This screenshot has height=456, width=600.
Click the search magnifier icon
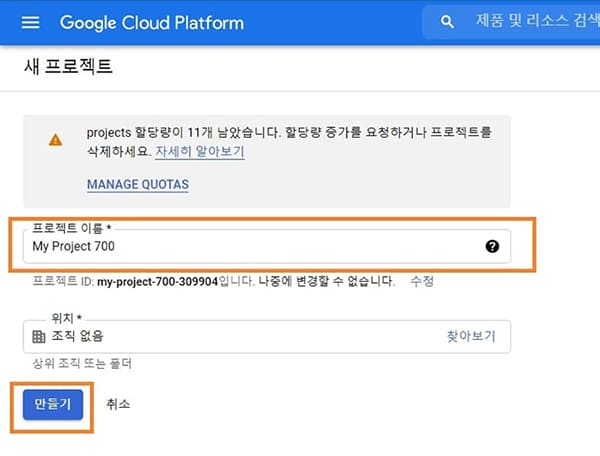coord(447,22)
